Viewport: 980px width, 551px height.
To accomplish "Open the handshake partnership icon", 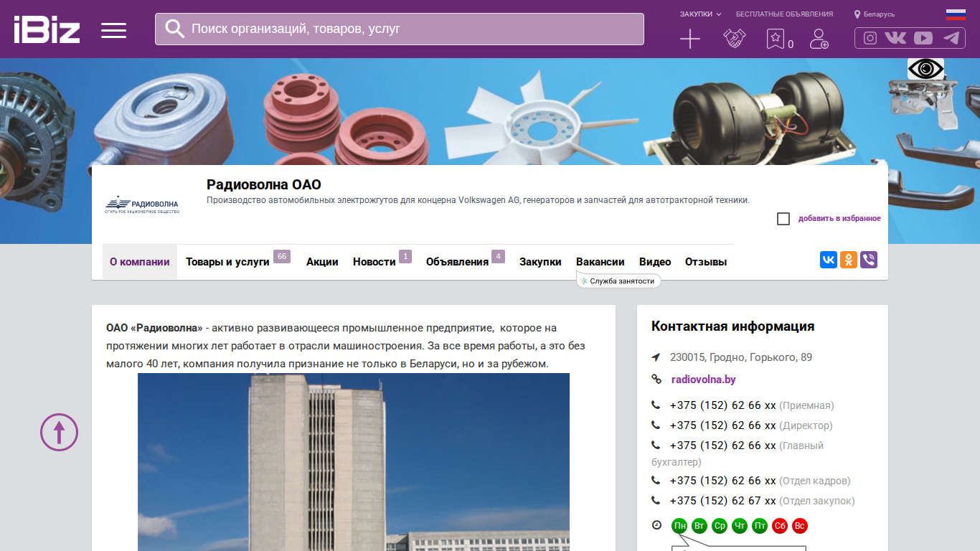I will point(734,39).
